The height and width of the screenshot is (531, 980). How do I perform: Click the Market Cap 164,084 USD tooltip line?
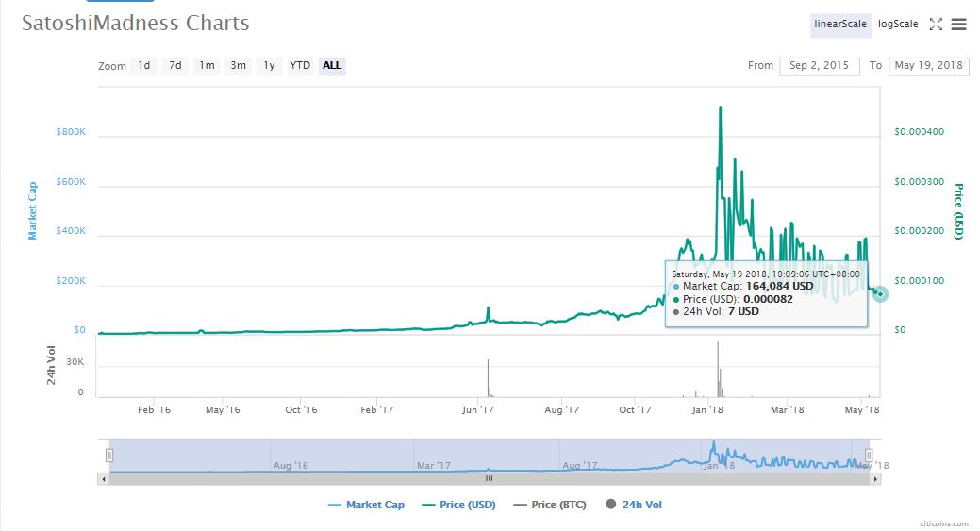tap(744, 286)
